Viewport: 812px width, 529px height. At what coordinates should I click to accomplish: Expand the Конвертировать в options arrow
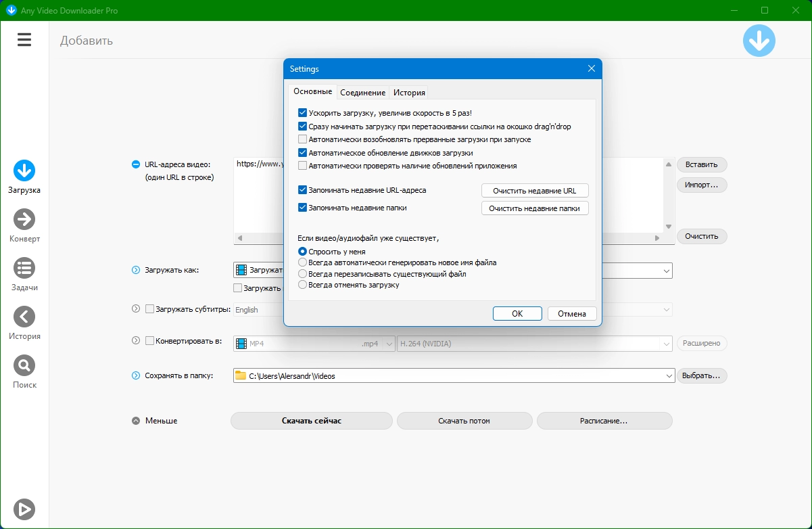135,341
